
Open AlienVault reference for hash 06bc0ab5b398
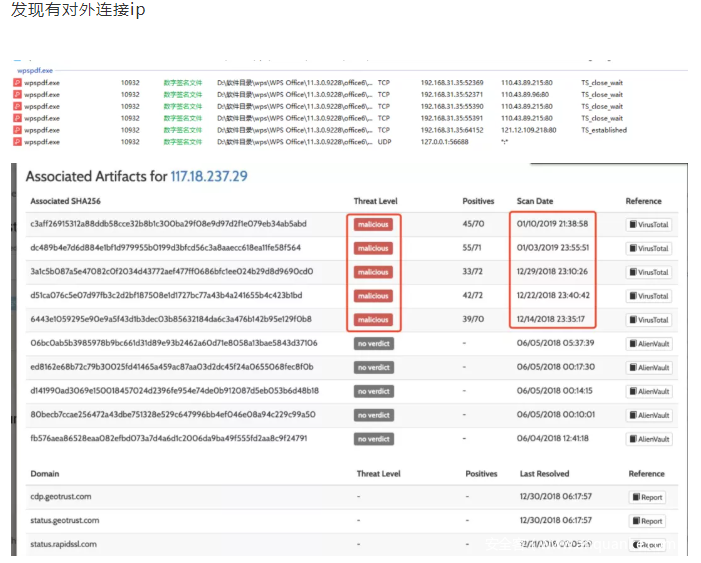tap(649, 344)
